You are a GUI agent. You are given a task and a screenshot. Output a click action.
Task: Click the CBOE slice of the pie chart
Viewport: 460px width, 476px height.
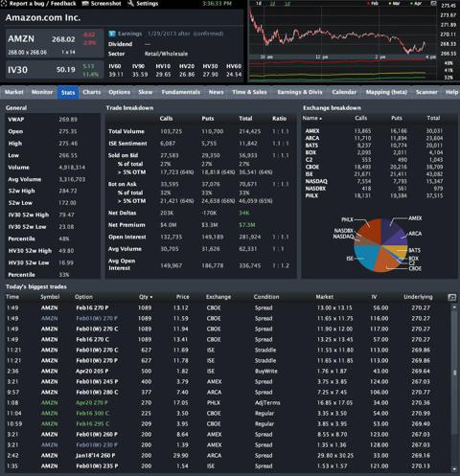coord(386,261)
